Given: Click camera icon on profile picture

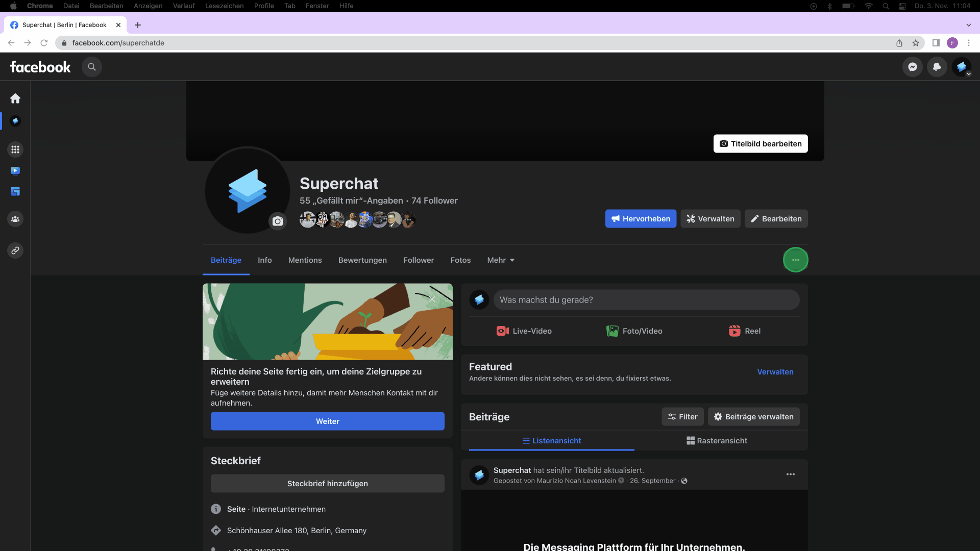Looking at the screenshot, I should (277, 221).
